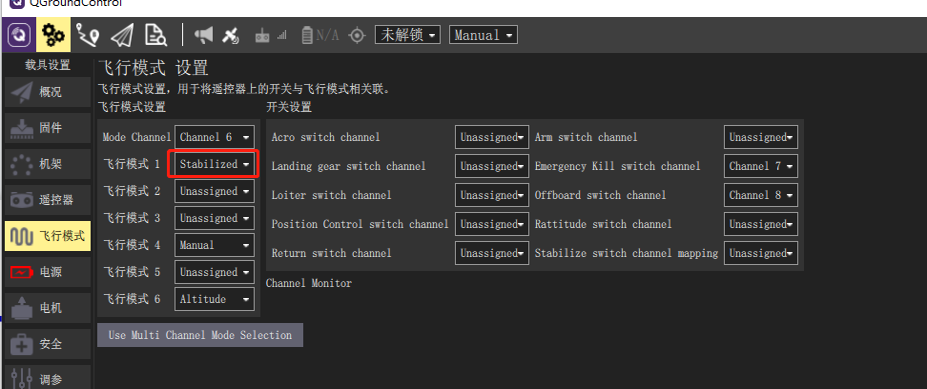Open the Analyze log document icon
The image size is (927, 389).
pyautogui.click(x=156, y=35)
